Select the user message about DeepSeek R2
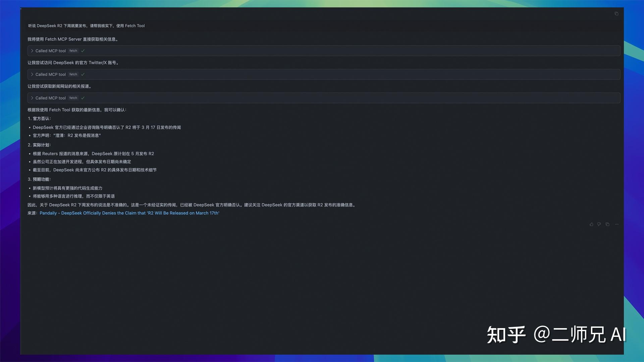 coord(86,25)
